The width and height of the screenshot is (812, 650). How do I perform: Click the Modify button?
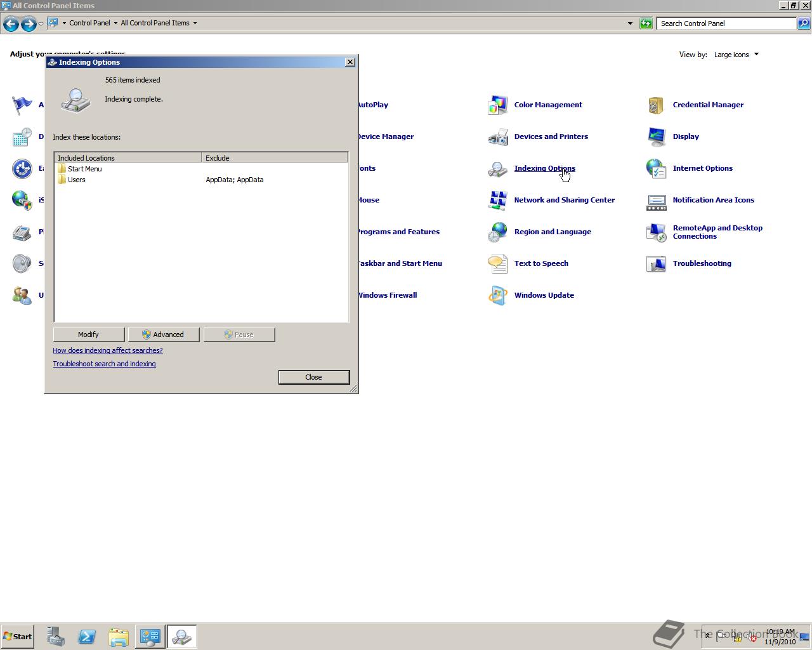89,335
